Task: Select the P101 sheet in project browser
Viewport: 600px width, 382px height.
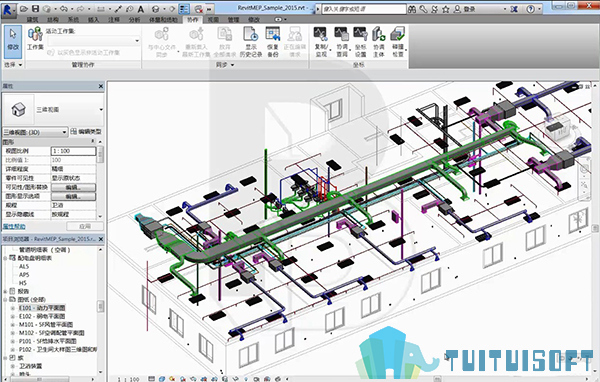Action: pos(48,341)
